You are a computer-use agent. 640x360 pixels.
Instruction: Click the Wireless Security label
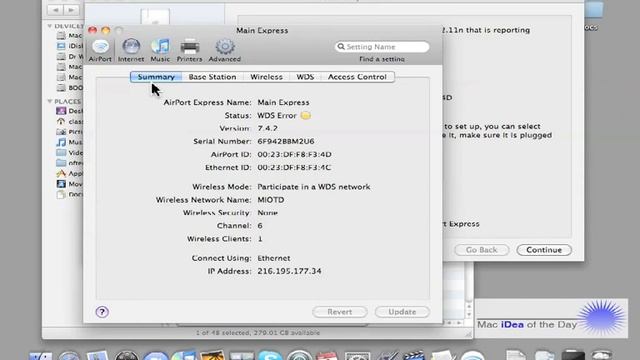click(217, 213)
